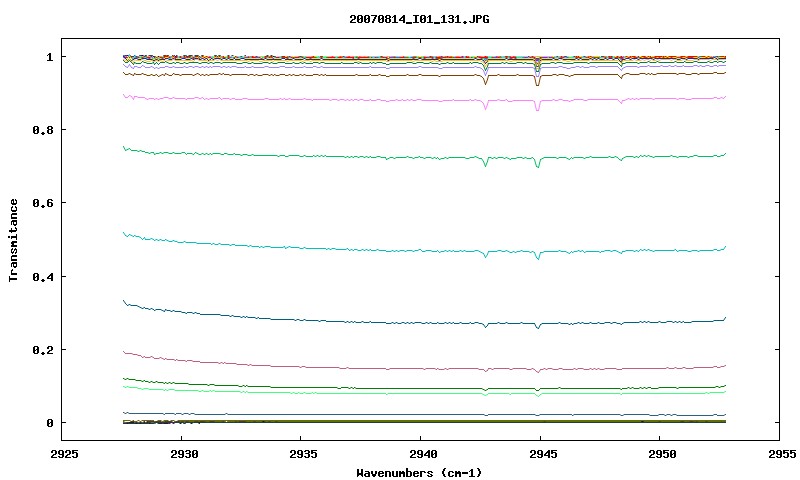Click the Transmittance y-axis label

click(13, 240)
